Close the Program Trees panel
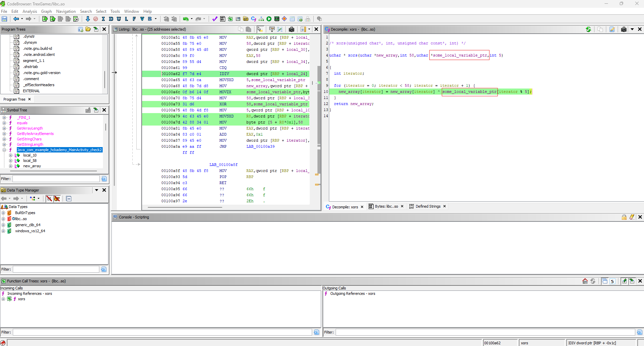This screenshot has height=346, width=644. coord(104,29)
